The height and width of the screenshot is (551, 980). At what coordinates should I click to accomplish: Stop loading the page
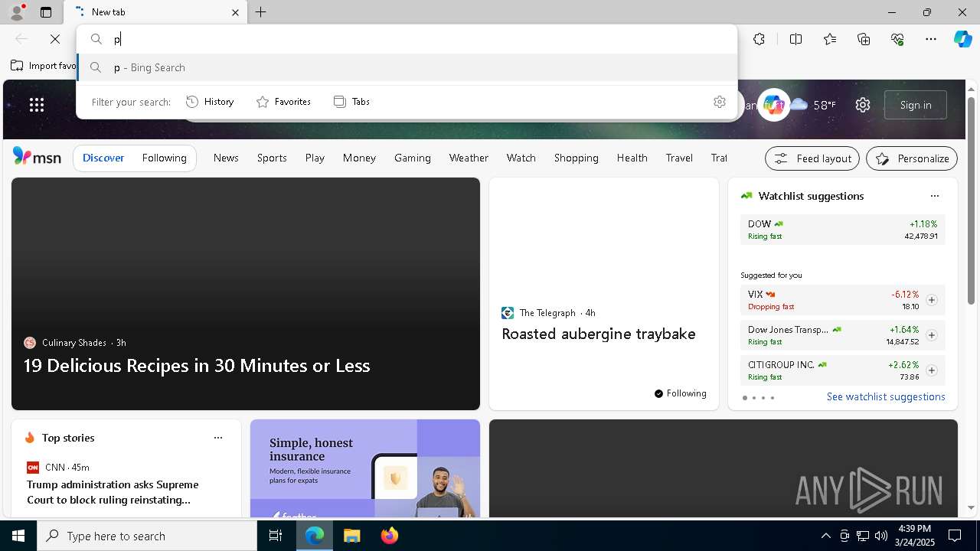coord(55,39)
